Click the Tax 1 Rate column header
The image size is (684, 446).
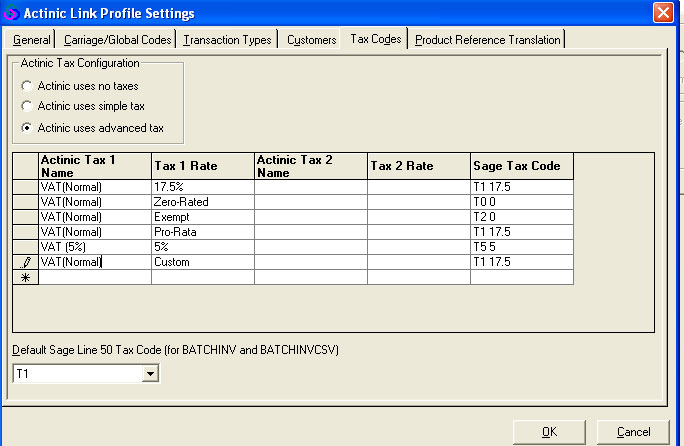pyautogui.click(x=202, y=166)
